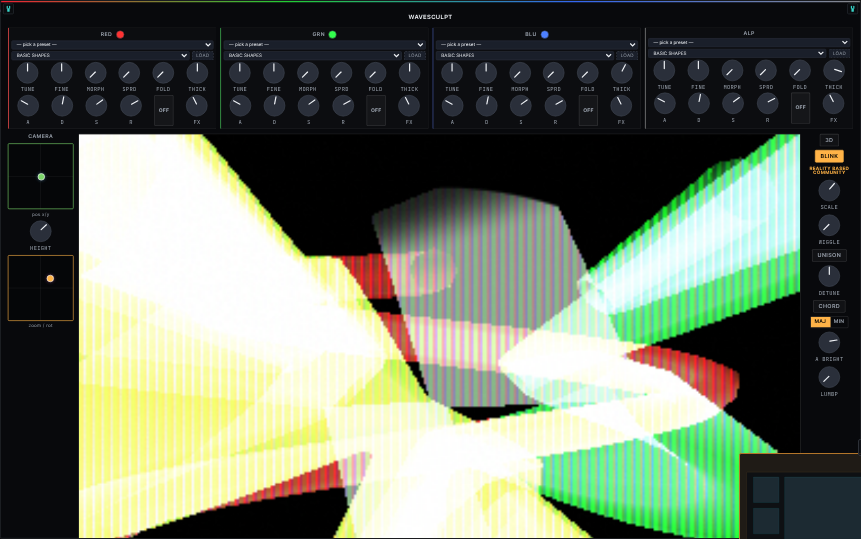
Task: Click LOAD button in BLU channel
Action: 627,55
